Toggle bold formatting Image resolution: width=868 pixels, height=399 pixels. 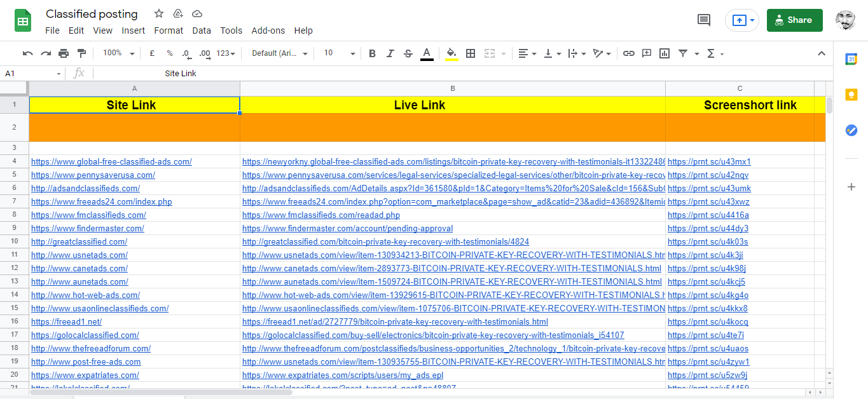point(372,53)
